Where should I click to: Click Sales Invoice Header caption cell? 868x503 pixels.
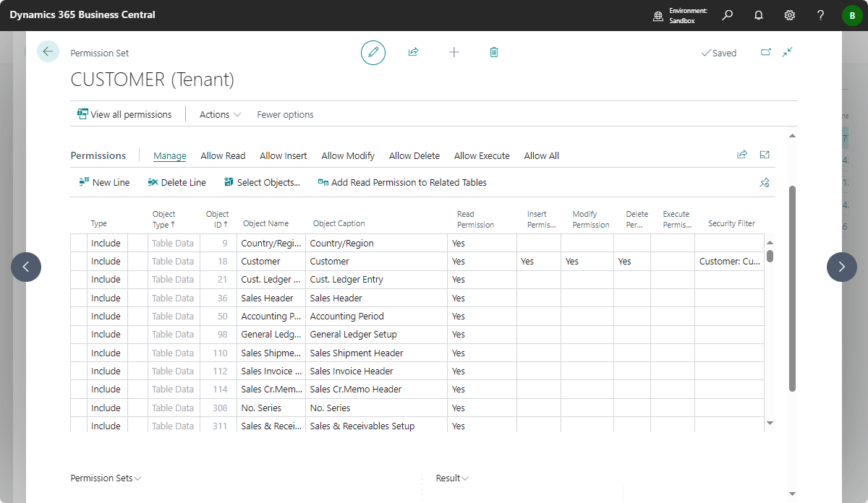376,371
